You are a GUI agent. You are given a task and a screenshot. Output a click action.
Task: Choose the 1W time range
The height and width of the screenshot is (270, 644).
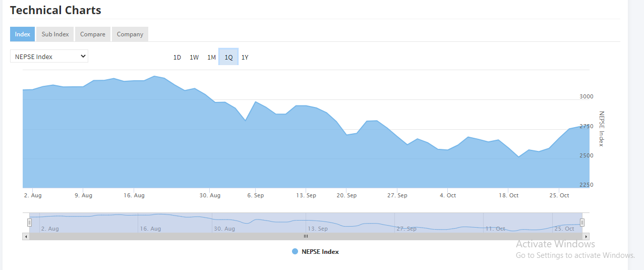tap(194, 58)
